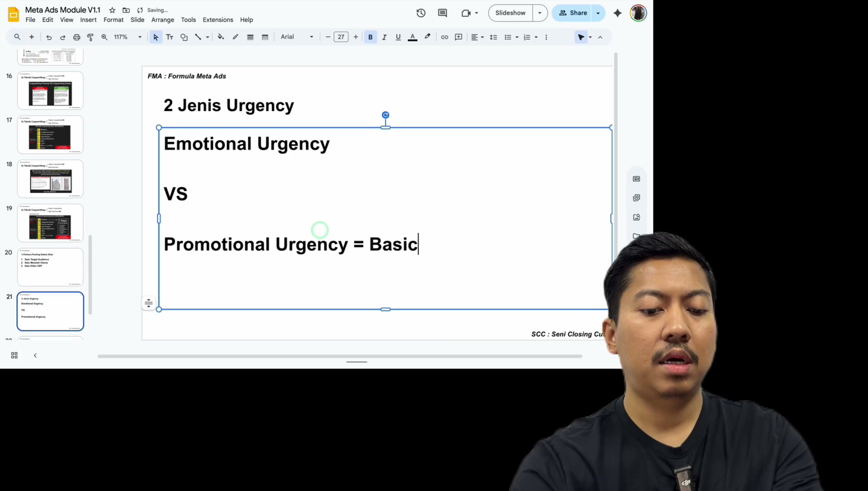The width and height of the screenshot is (868, 491).
Task: Toggle Bold formatting
Action: (370, 37)
